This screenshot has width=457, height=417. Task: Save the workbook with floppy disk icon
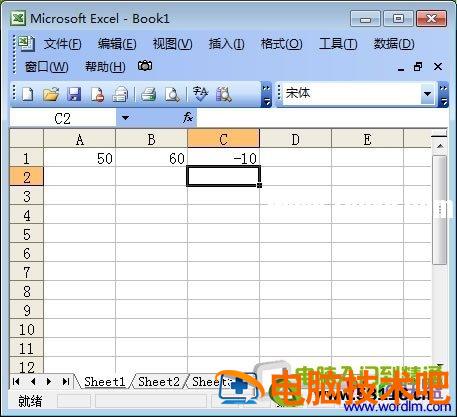tap(74, 94)
